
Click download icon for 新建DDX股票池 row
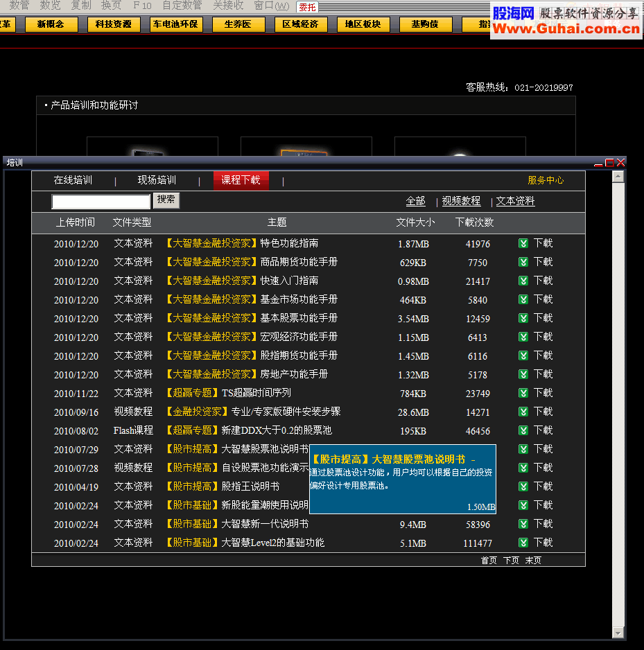(523, 430)
